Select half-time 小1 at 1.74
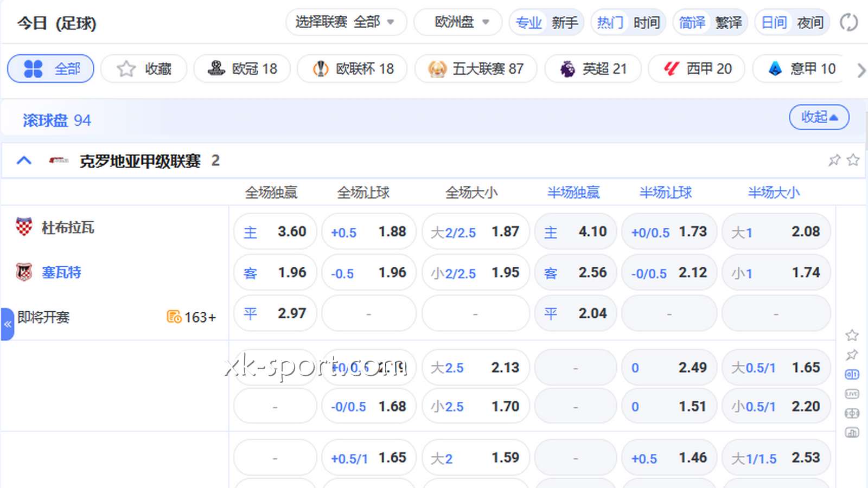This screenshot has height=488, width=868. pos(776,272)
